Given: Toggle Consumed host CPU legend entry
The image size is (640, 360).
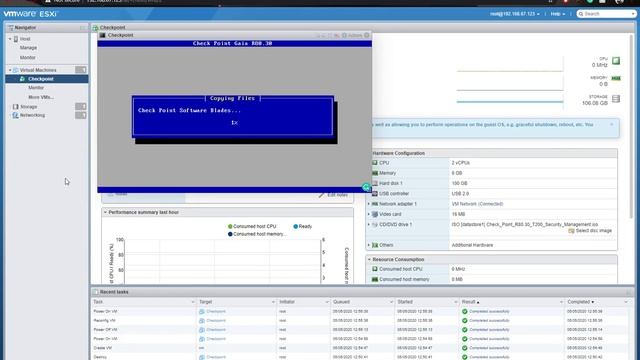Looking at the screenshot, I should point(252,226).
